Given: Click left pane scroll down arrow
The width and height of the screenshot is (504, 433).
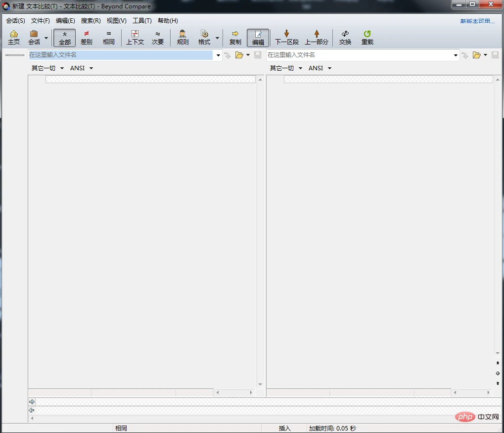Looking at the screenshot, I should 260,384.
